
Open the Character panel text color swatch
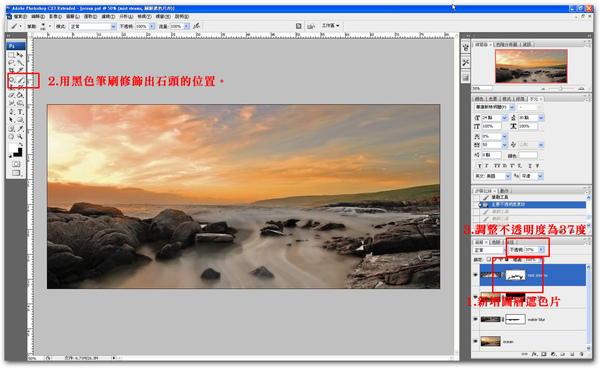point(528,155)
